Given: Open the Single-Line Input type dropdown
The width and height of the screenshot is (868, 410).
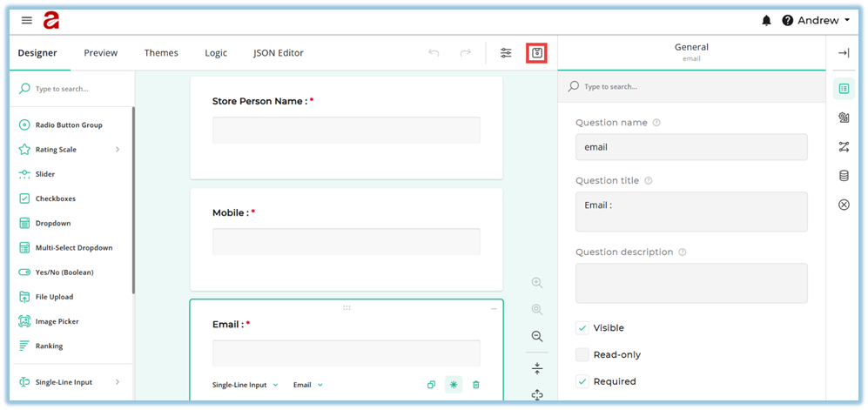Looking at the screenshot, I should click(246, 385).
